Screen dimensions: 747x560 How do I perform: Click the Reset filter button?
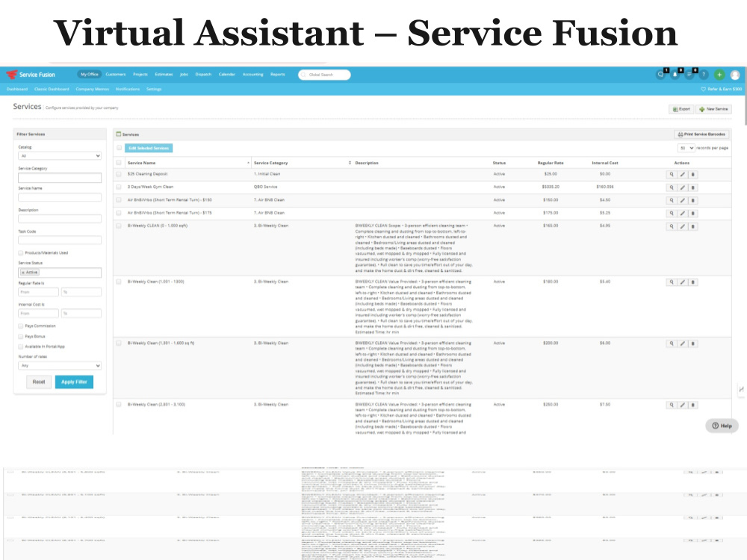coord(39,382)
